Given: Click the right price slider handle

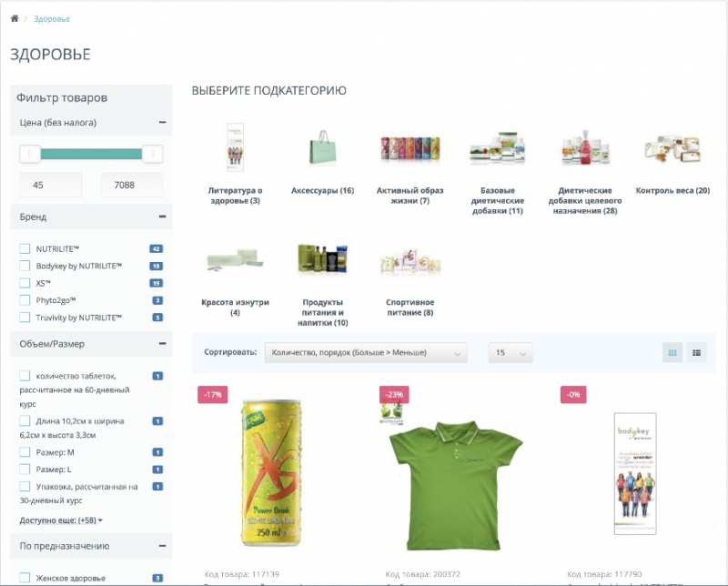Looking at the screenshot, I should pos(153,154).
